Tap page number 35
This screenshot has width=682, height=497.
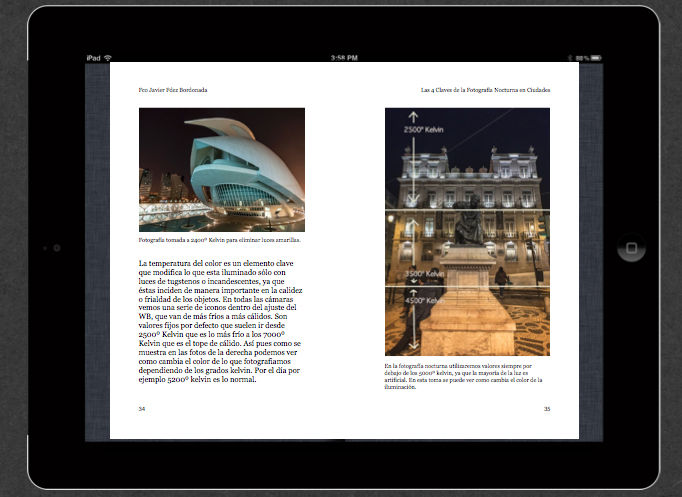click(x=547, y=409)
